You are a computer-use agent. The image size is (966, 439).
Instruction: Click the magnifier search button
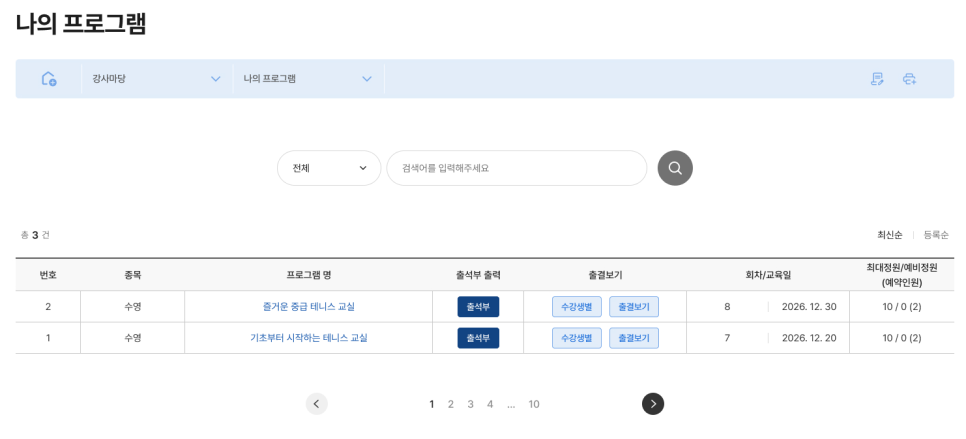pyautogui.click(x=675, y=168)
